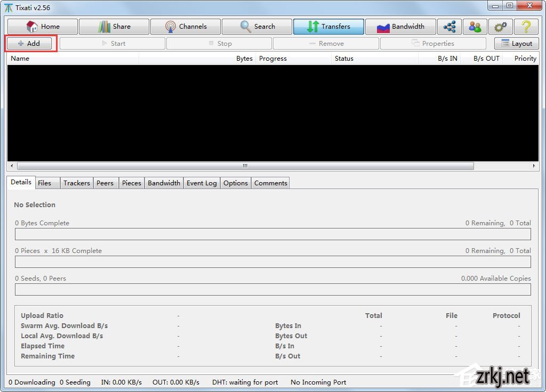Image resolution: width=546 pixels, height=392 pixels.
Task: Open help via the yellow question mark
Action: point(526,27)
